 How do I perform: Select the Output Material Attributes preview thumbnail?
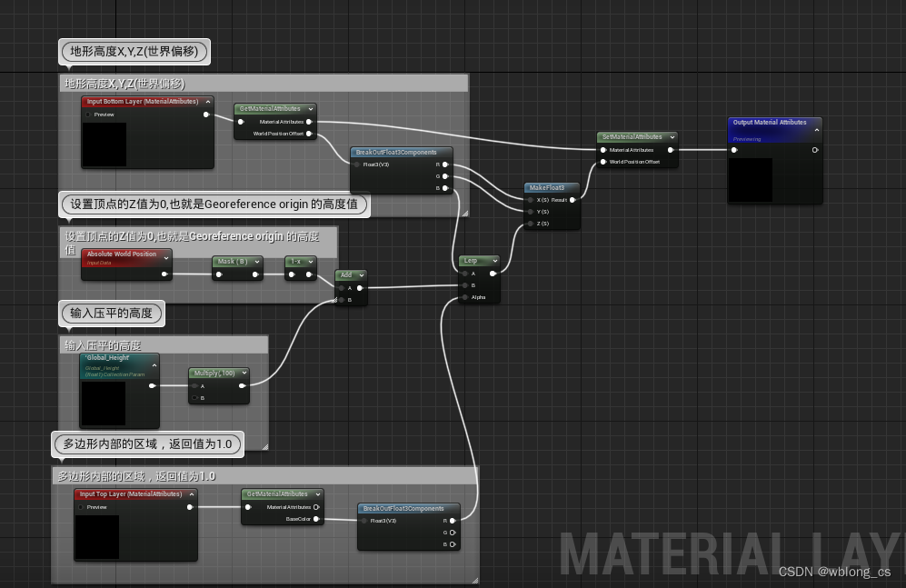coord(751,180)
